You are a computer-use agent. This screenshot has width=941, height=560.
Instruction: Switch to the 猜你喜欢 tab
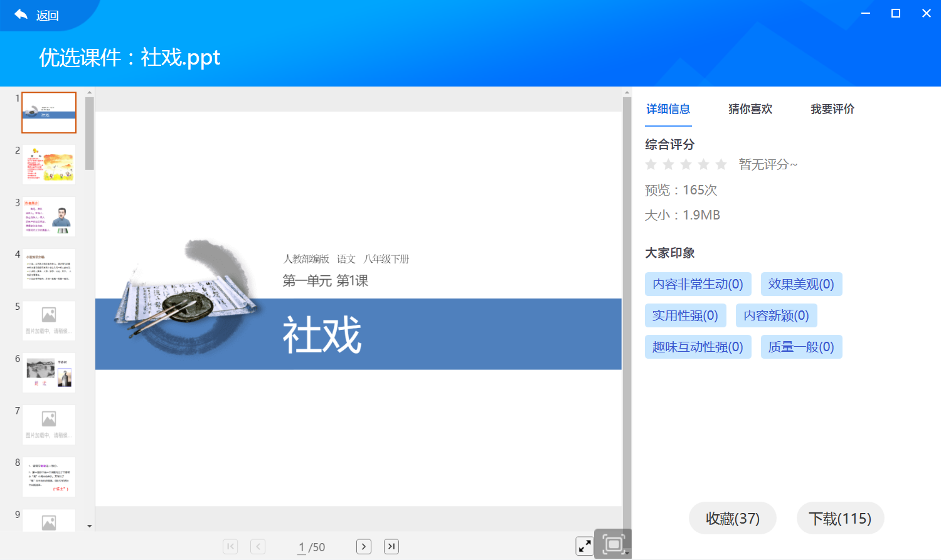pos(750,109)
